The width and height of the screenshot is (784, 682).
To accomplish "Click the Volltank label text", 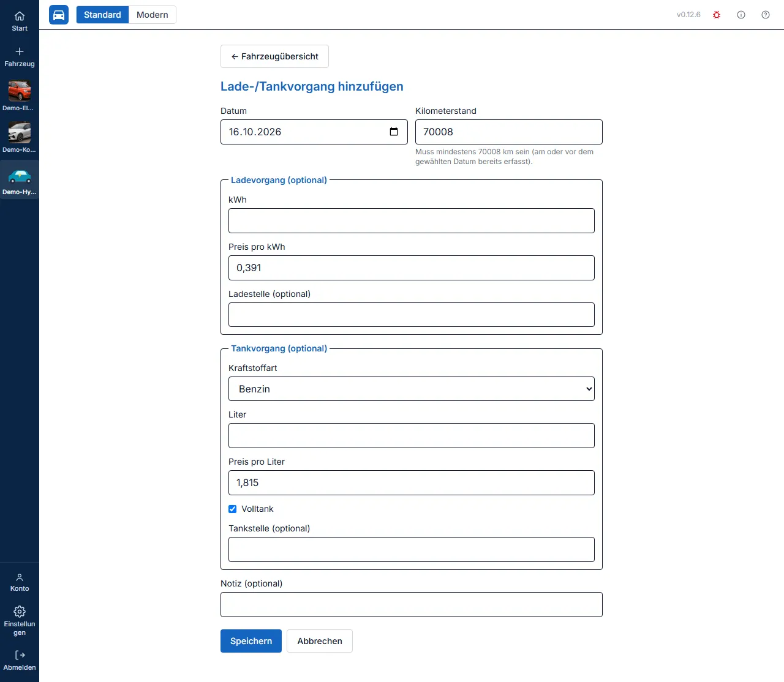I will [x=257, y=509].
